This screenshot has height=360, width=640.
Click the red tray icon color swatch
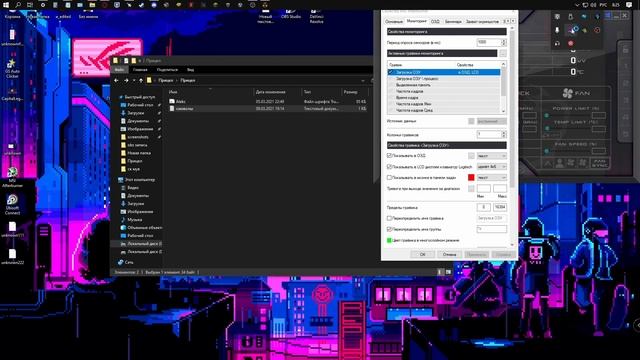point(471,178)
